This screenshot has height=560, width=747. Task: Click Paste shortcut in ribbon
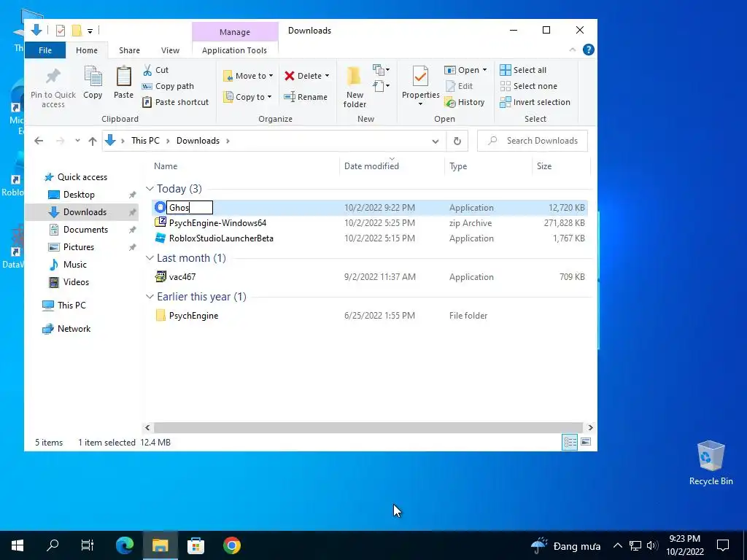[175, 102]
